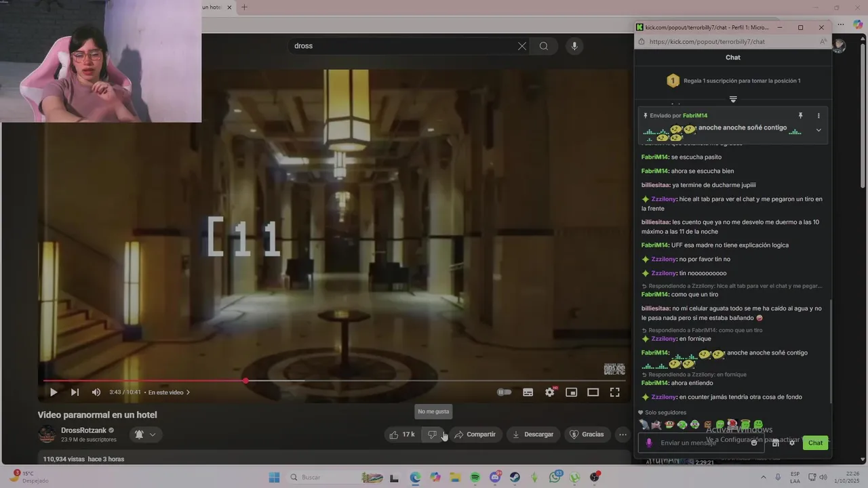Focus the YouTube search box

coord(404,46)
